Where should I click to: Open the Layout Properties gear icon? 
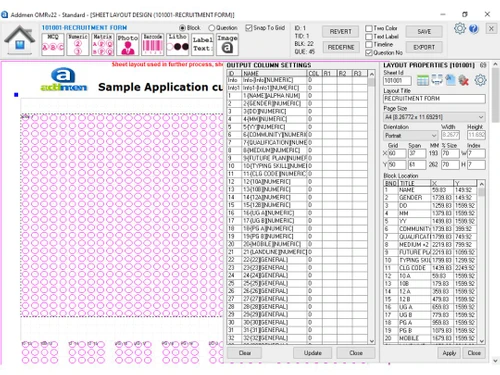[x=480, y=80]
